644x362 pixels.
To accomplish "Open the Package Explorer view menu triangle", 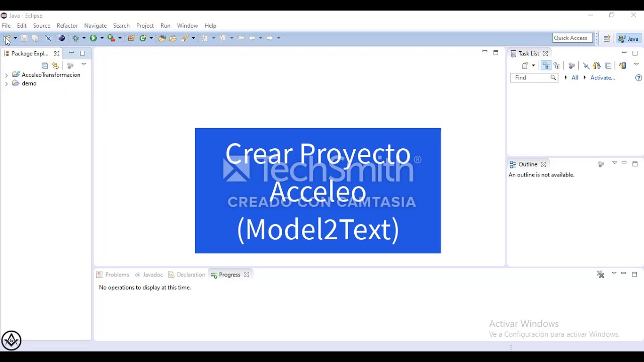I will (84, 64).
